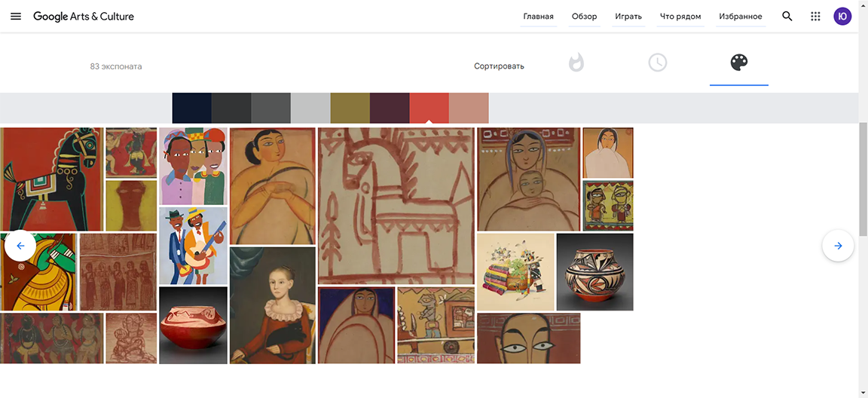Open the yellow abstract figure thumbnail
This screenshot has width=868, height=398.
[x=131, y=205]
